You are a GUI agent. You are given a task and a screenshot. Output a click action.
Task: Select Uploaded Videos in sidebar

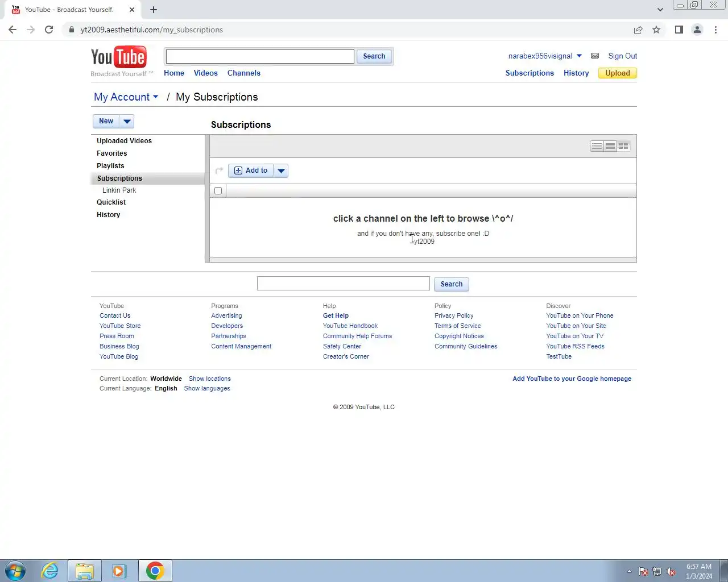pos(124,141)
